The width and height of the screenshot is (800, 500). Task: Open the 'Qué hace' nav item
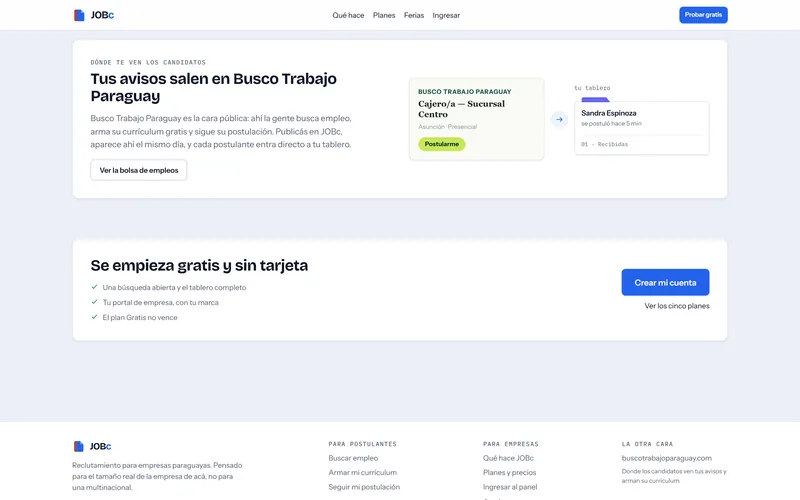tap(348, 15)
